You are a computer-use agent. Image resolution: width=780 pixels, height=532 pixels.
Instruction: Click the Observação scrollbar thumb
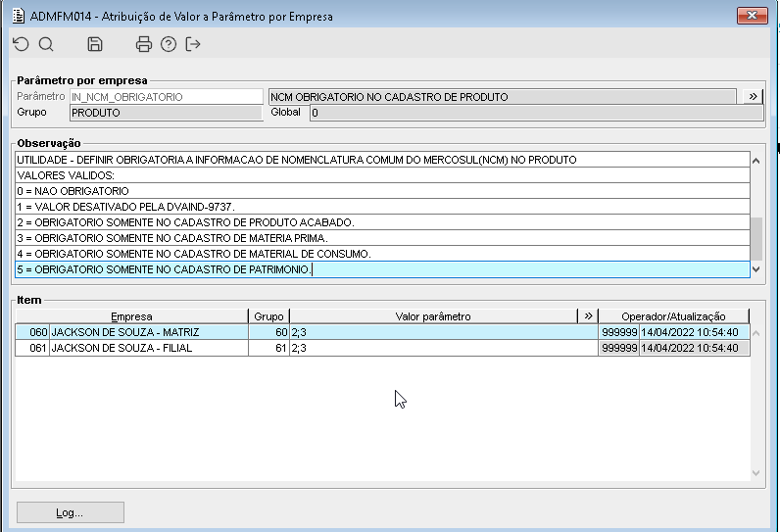(x=756, y=239)
